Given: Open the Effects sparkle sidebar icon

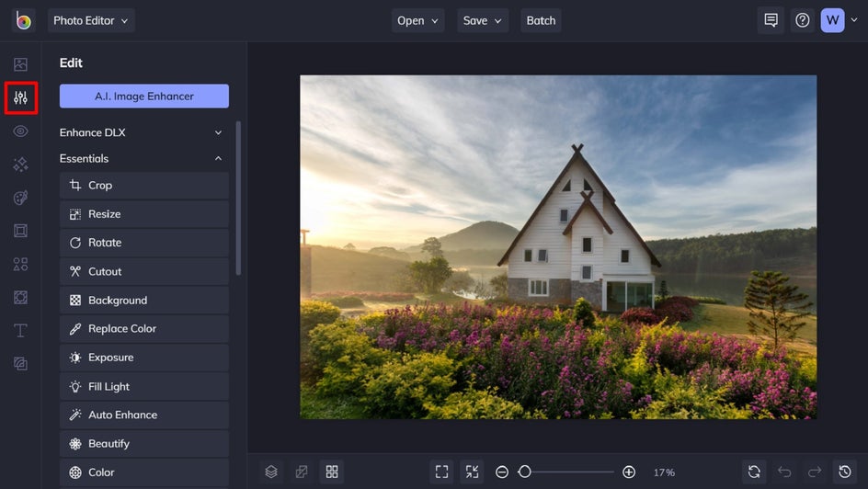Looking at the screenshot, I should point(20,165).
